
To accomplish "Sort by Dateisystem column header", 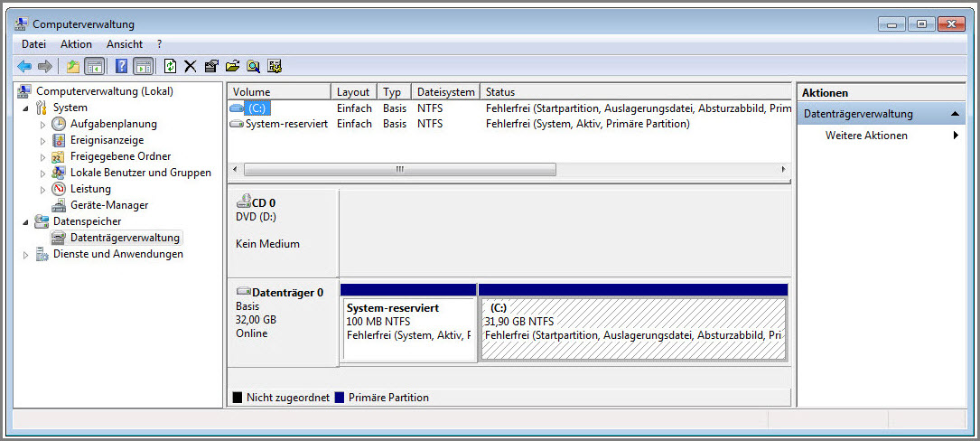I will [x=445, y=92].
